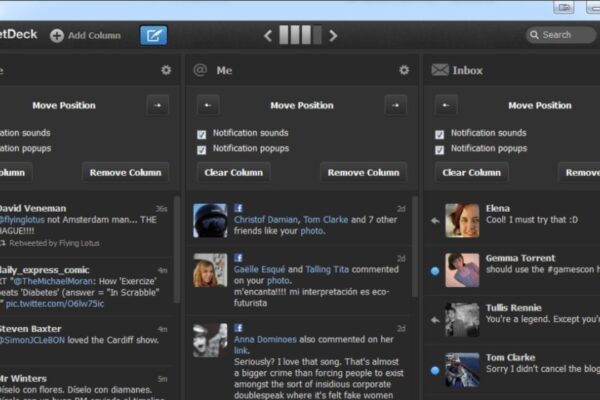The image size is (600, 400).
Task: Toggle Notification sounds in Inbox column
Action: 439,134
